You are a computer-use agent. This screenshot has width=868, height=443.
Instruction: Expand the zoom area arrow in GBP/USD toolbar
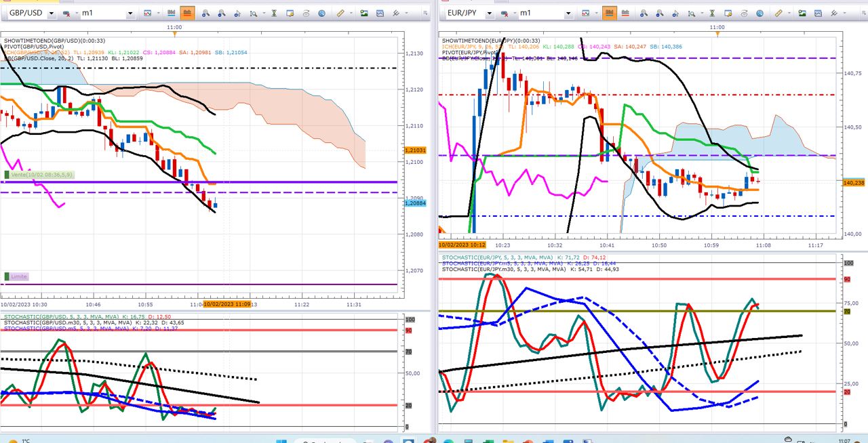coord(264,13)
